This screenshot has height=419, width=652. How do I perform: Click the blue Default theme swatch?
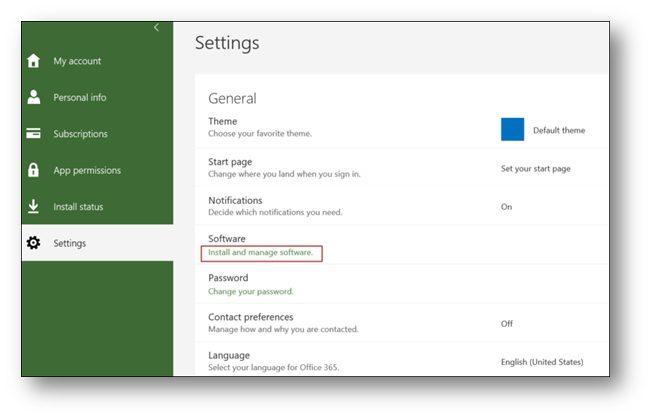click(x=512, y=129)
